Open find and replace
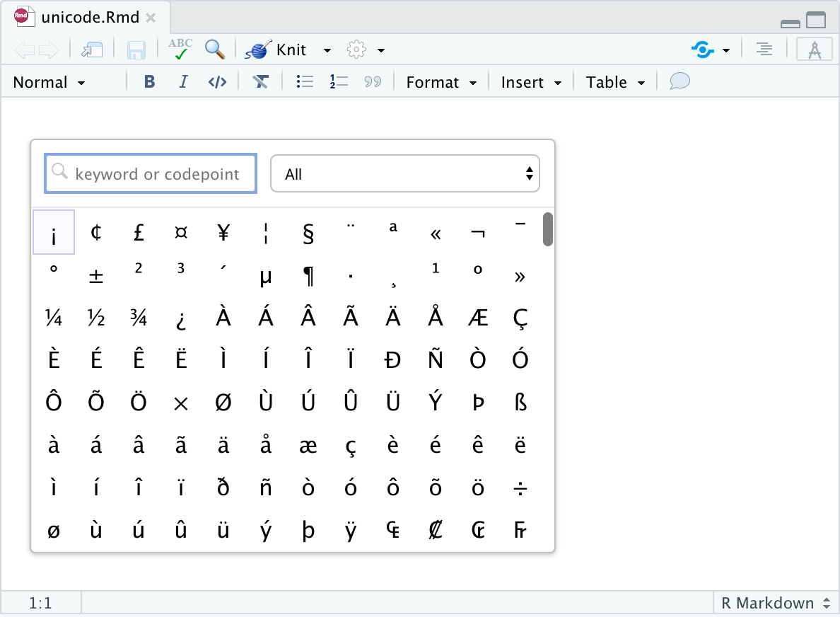 [216, 50]
